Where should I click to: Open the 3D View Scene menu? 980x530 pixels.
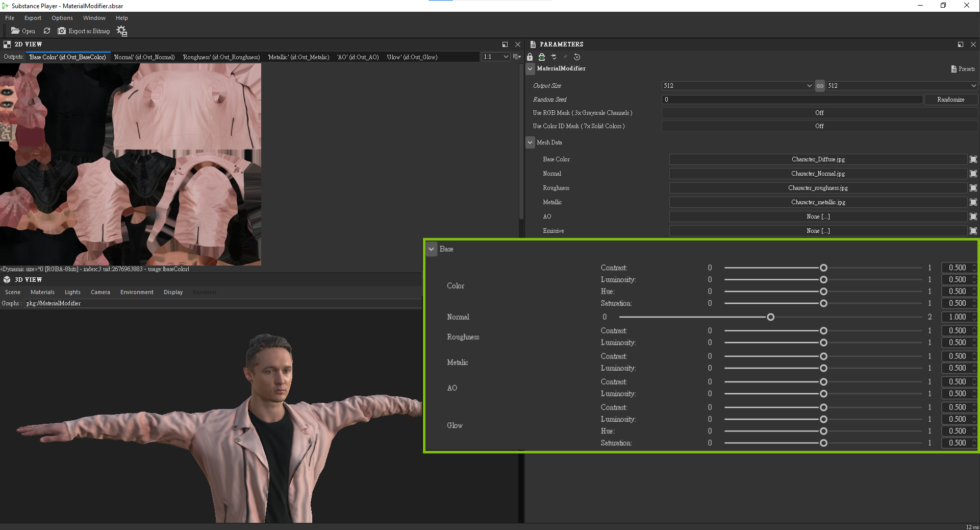pyautogui.click(x=13, y=292)
